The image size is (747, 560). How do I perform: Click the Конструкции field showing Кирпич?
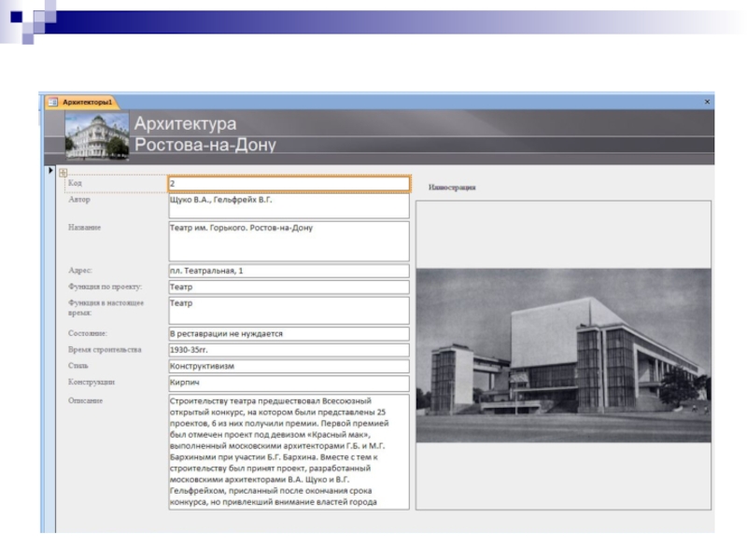click(288, 383)
